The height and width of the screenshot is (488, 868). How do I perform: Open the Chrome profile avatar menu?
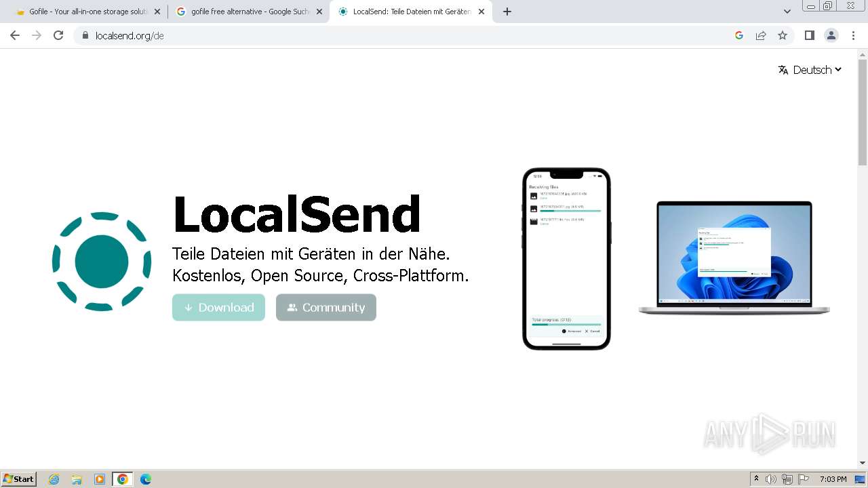pos(831,35)
